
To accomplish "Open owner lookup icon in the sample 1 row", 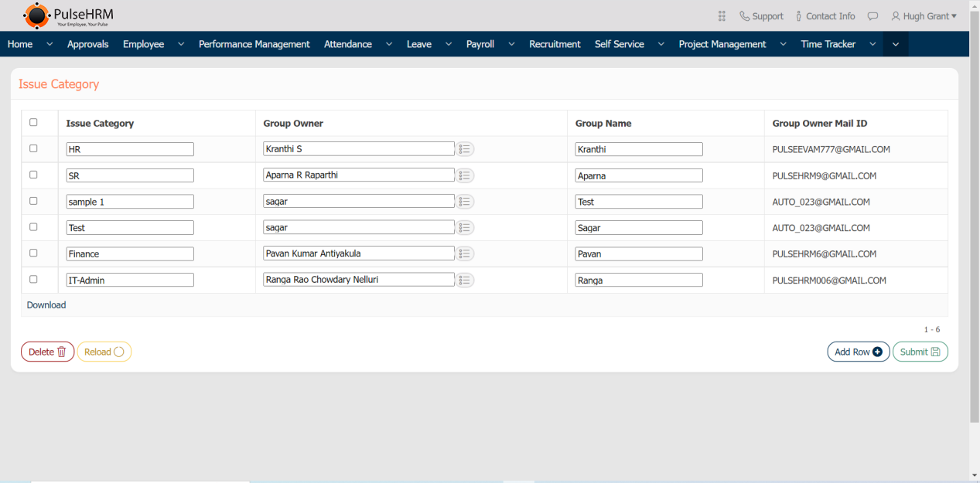I will click(x=465, y=202).
